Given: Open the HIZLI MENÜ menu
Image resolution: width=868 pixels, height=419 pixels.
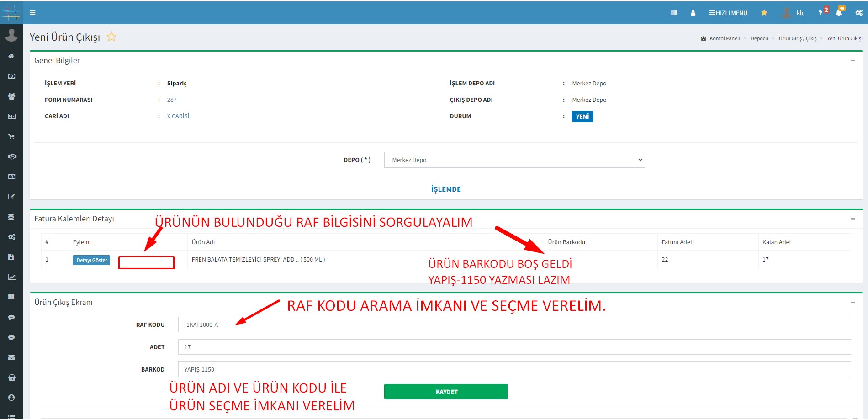Looking at the screenshot, I should click(x=728, y=13).
